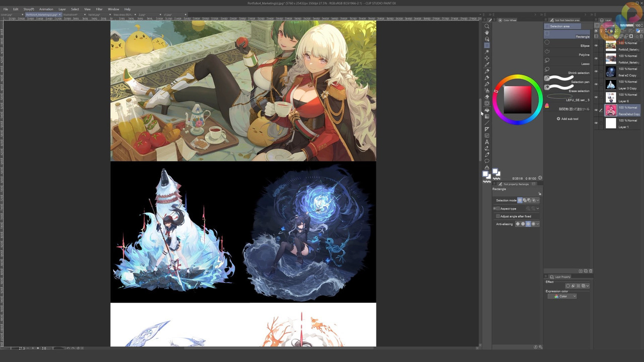Hide the Layer 6 layer
Image resolution: width=644 pixels, height=362 pixels.
(x=596, y=97)
